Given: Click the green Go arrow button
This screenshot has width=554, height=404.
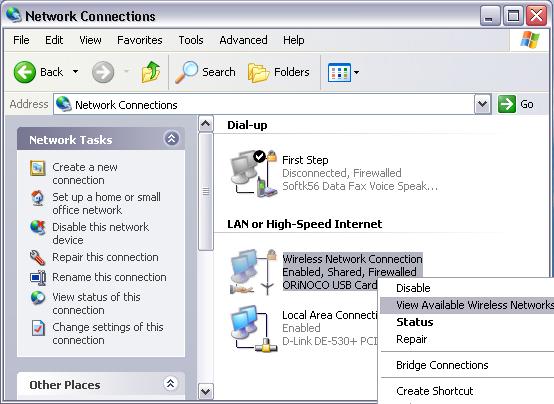Looking at the screenshot, I should [507, 104].
